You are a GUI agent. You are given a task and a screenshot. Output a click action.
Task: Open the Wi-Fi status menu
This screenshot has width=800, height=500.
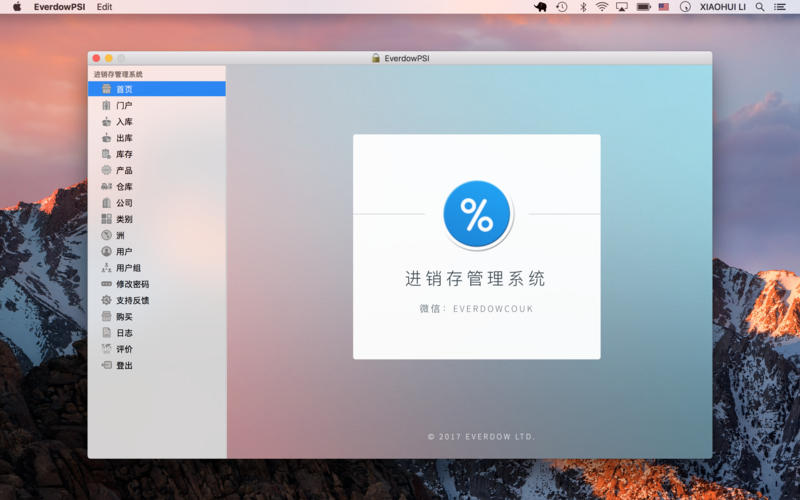click(602, 7)
